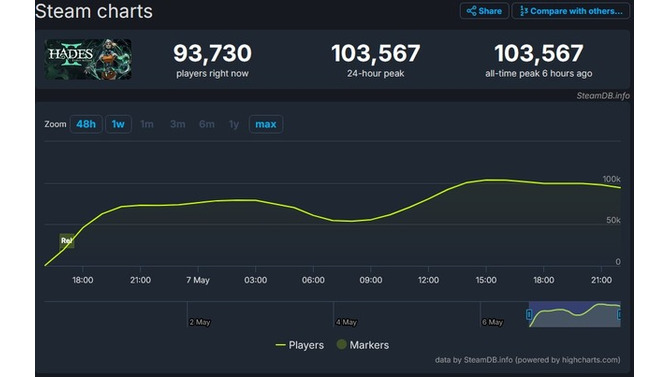This screenshot has width=670, height=377.
Task: Click the 2 May navigator label
Action: pyautogui.click(x=200, y=322)
